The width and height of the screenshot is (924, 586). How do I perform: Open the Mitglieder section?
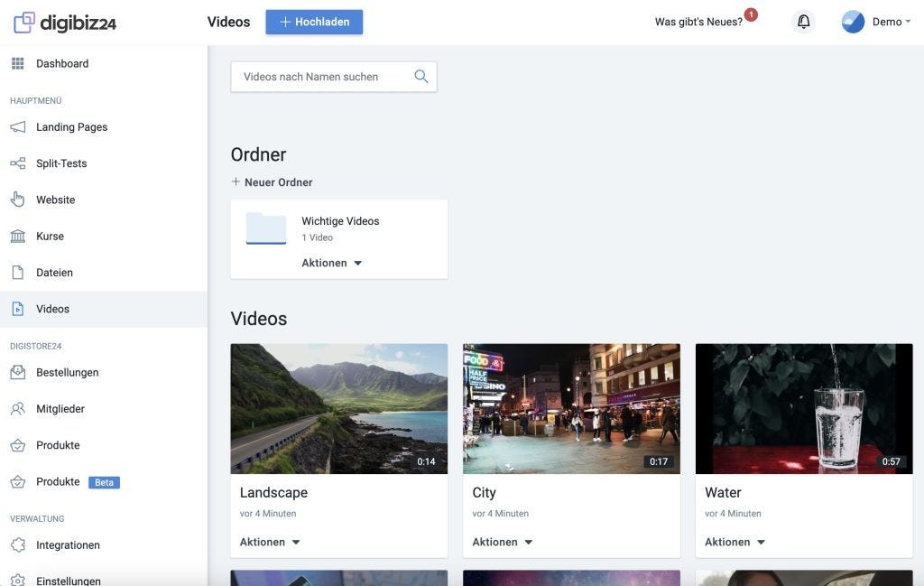(16, 407)
